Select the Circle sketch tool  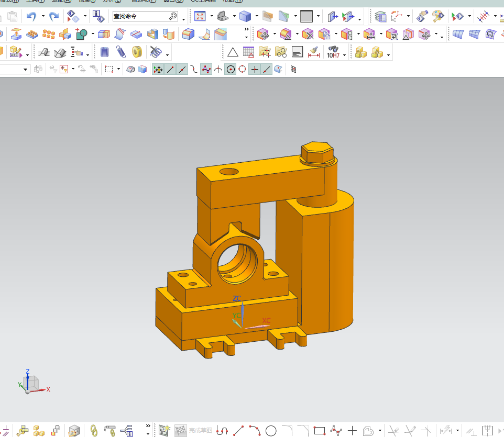tap(271, 431)
